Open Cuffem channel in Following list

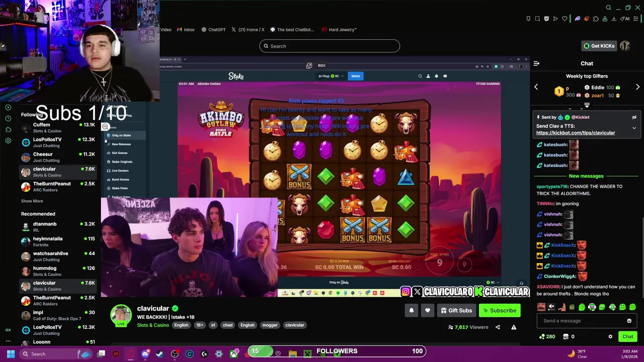58,128
